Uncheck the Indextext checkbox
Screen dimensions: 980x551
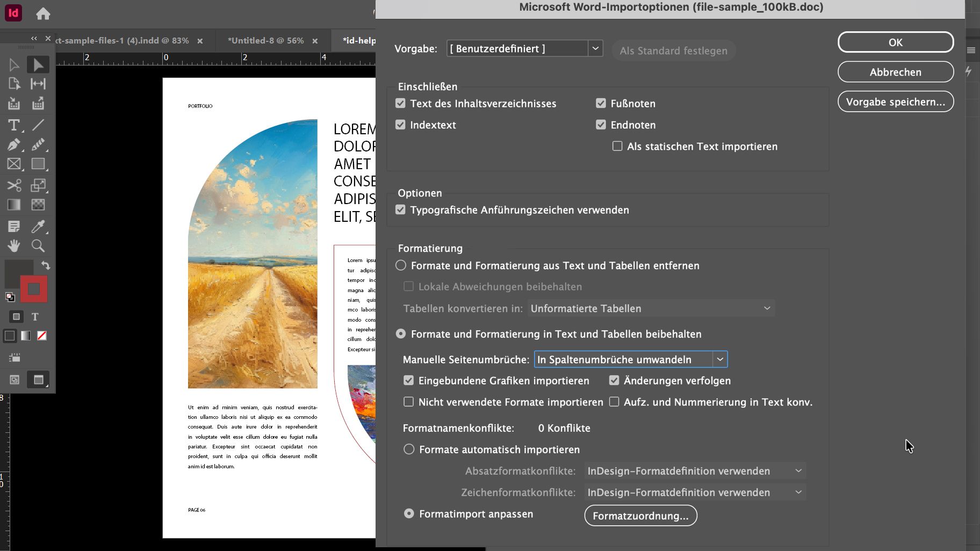pos(400,125)
